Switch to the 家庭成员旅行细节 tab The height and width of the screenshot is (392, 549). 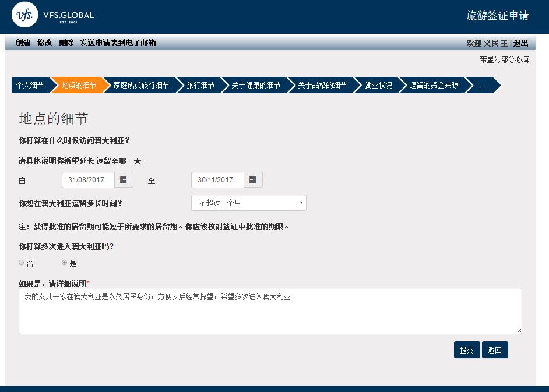pos(140,85)
